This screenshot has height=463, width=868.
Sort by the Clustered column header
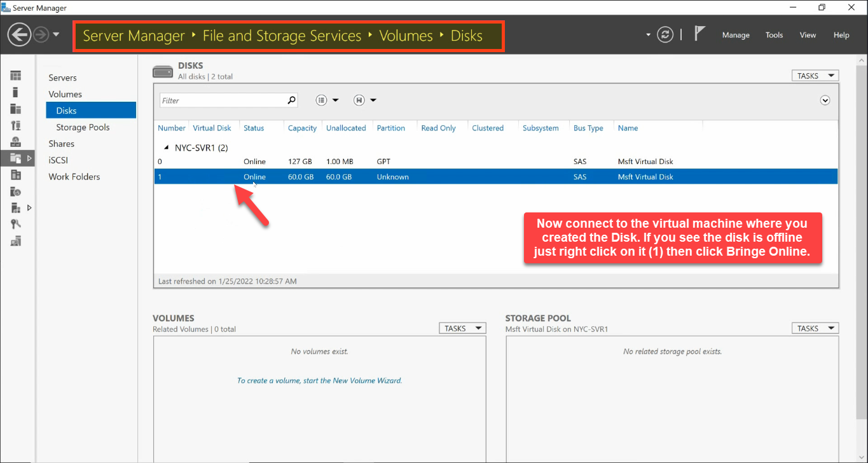(x=488, y=128)
